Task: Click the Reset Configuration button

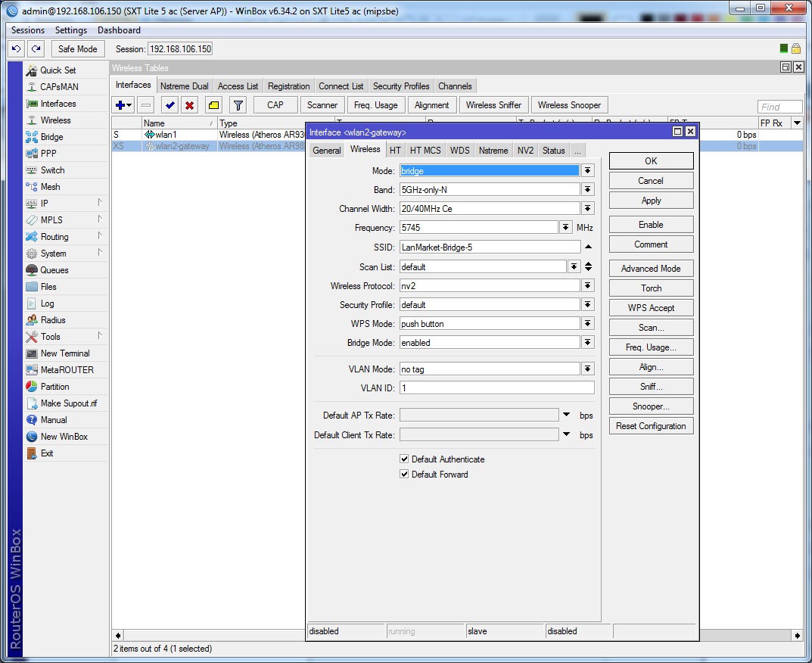Action: click(x=651, y=426)
